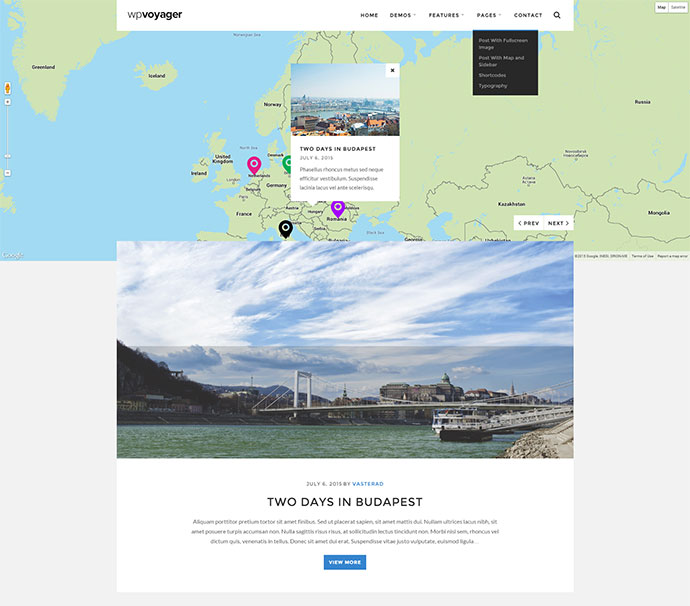Click the 'Germany' map label

coord(276,185)
